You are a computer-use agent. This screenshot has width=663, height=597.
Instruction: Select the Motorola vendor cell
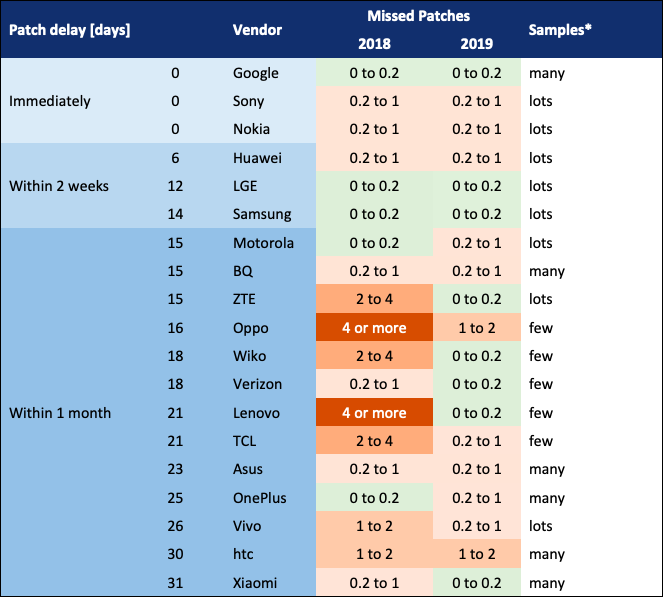(x=263, y=243)
